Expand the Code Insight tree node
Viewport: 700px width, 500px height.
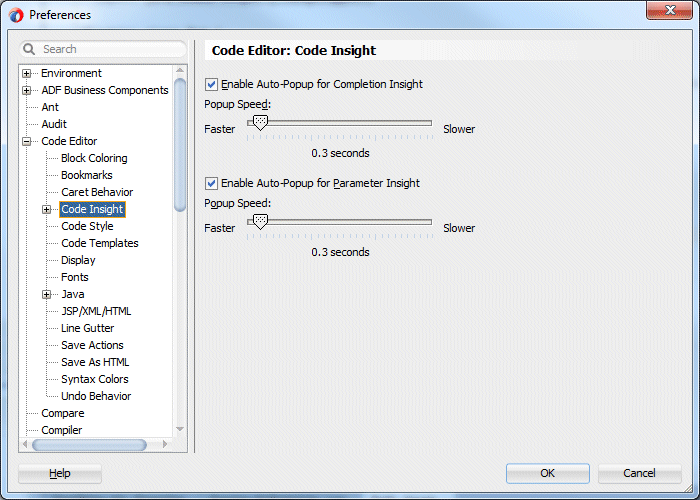pos(46,209)
